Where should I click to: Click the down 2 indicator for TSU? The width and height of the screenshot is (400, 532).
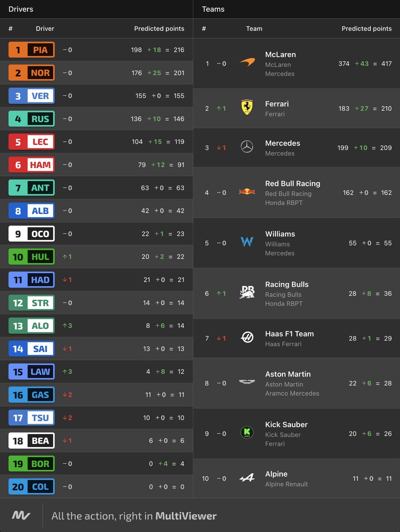67,418
